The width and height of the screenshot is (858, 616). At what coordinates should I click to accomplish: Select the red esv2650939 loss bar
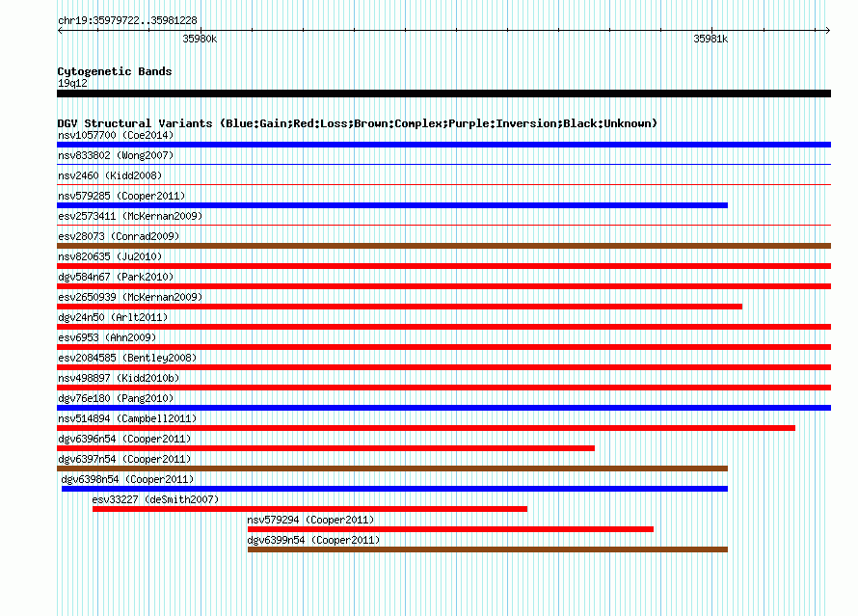point(399,307)
